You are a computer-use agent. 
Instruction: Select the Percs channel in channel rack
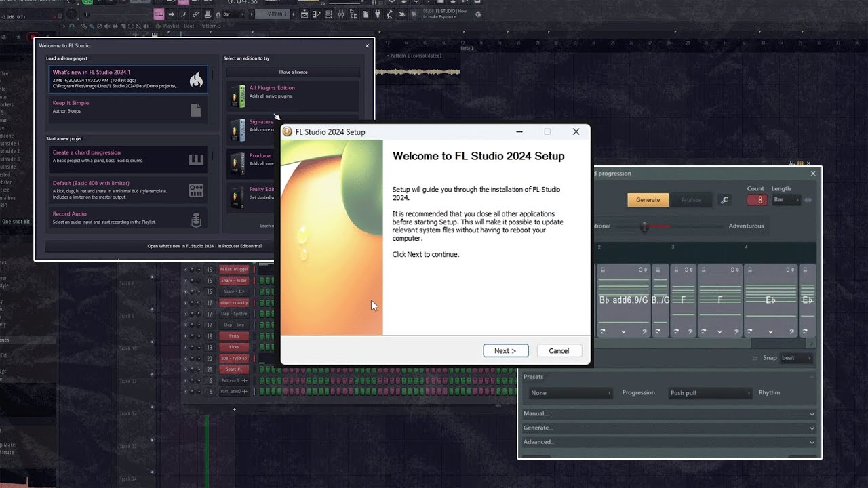(234, 336)
